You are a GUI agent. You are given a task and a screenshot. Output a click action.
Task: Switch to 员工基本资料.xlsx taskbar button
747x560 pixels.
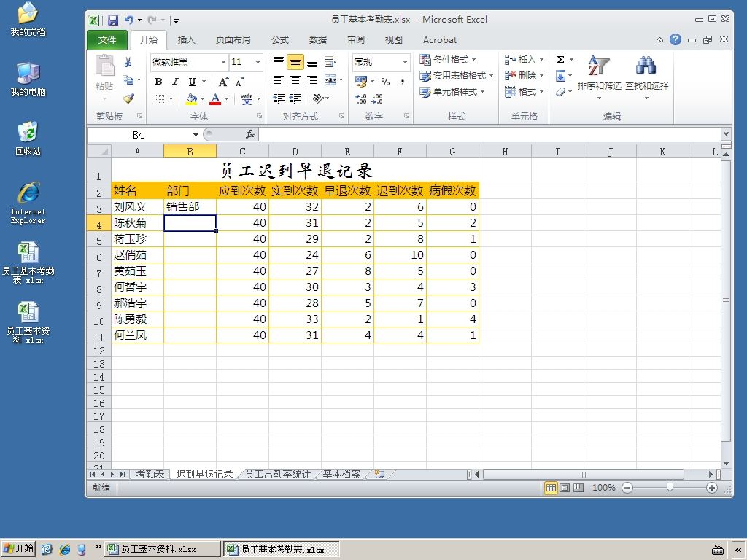point(163,549)
